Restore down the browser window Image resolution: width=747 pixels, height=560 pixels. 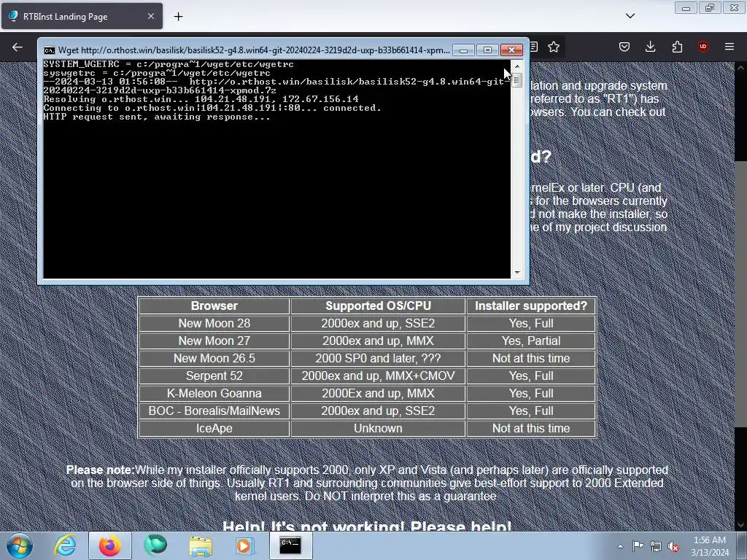pos(710,8)
